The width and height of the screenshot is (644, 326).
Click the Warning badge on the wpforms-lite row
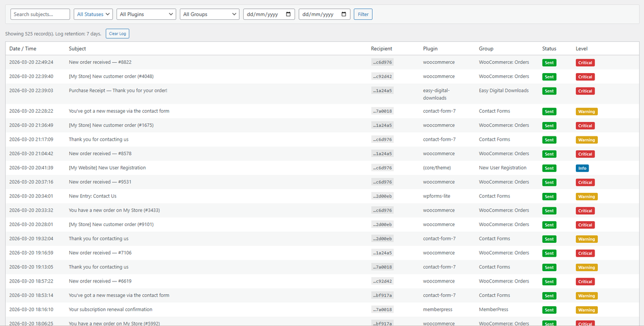point(586,196)
